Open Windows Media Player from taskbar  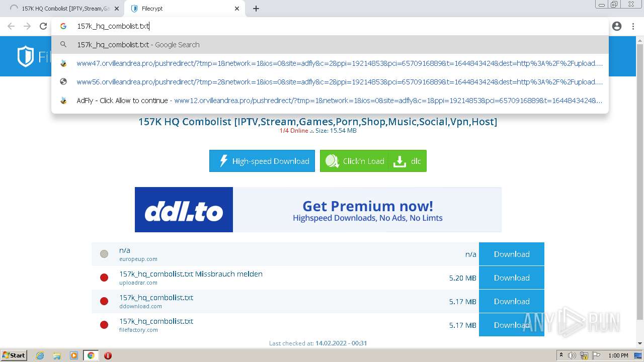74,355
